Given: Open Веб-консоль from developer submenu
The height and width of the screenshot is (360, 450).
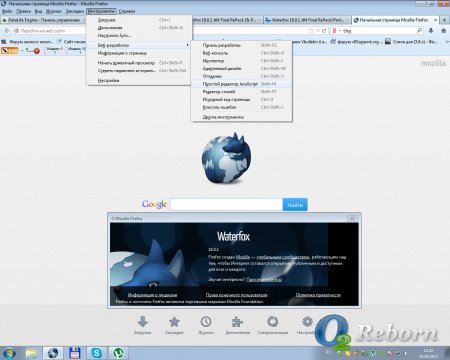Looking at the screenshot, I should click(x=242, y=53).
